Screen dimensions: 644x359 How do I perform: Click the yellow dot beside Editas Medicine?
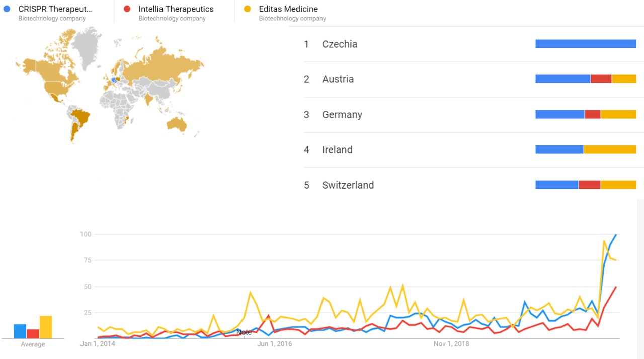[x=247, y=9]
